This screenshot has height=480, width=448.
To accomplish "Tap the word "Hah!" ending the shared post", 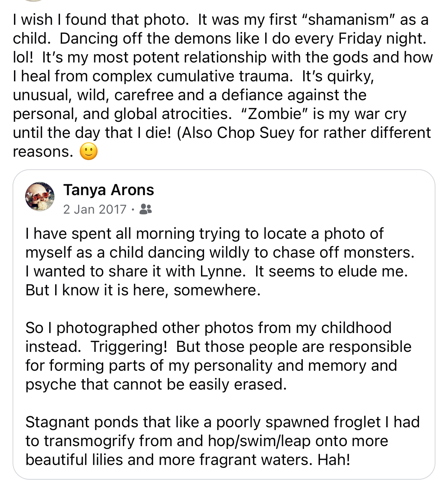I will tap(334, 460).
